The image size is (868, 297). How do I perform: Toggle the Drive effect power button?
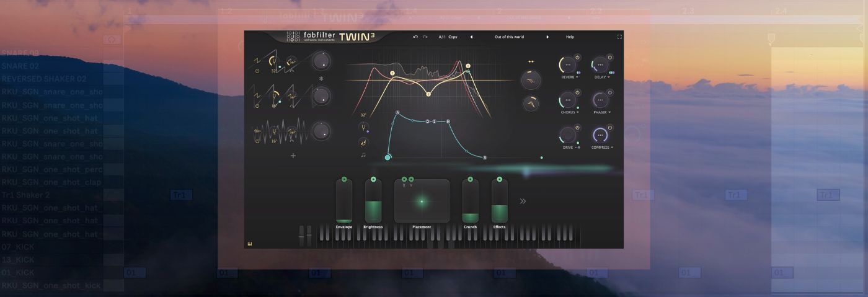click(577, 128)
